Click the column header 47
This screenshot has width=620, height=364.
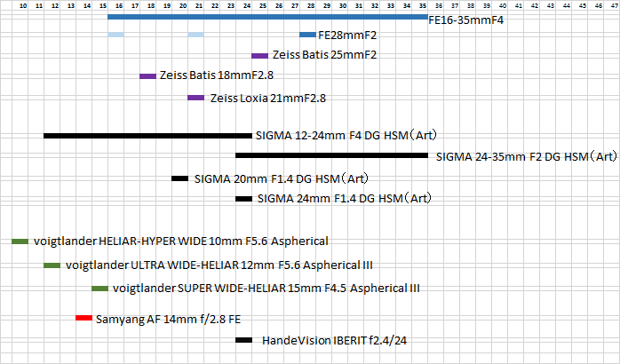point(615,6)
